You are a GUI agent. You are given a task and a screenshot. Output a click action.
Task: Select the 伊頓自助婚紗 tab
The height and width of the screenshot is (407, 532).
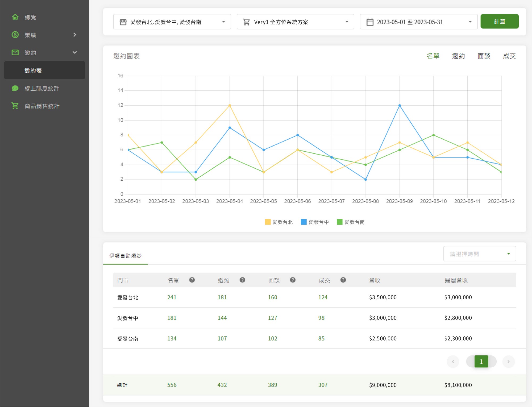coord(125,256)
